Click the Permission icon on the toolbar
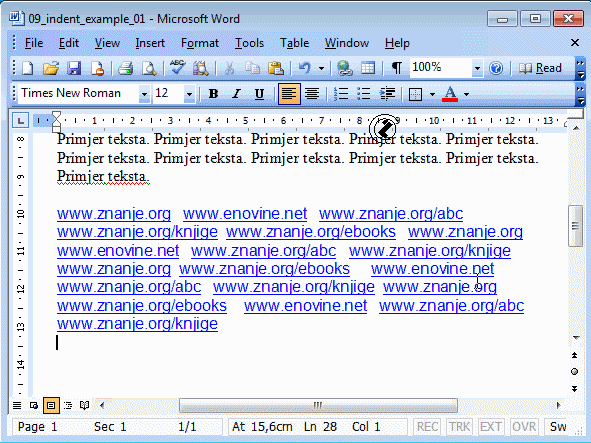This screenshot has height=443, width=591. [98, 68]
